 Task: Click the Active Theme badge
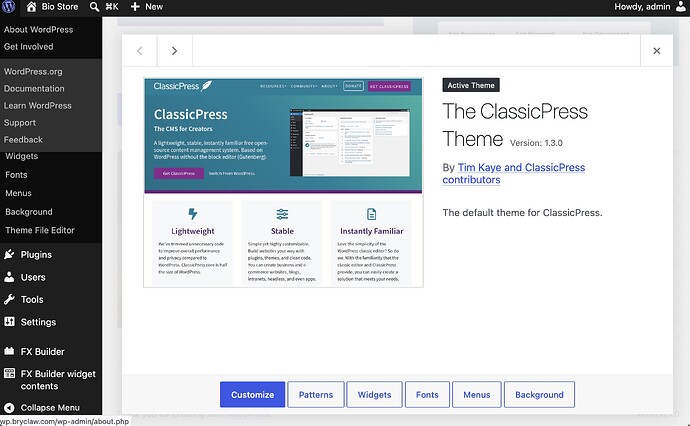(x=471, y=85)
